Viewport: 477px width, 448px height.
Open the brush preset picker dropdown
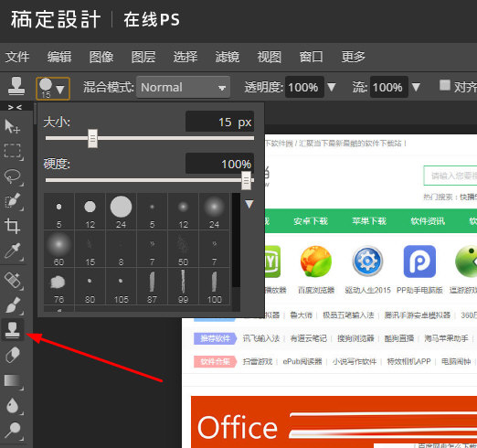pyautogui.click(x=53, y=89)
